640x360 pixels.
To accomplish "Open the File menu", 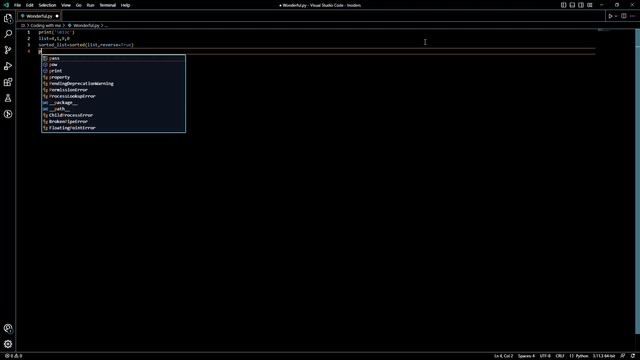I will coord(17,5).
